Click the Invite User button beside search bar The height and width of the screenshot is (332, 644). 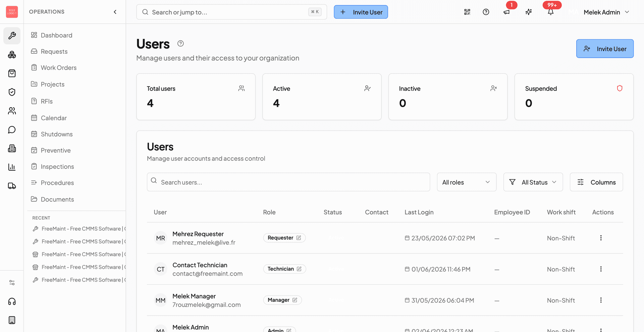(x=361, y=12)
